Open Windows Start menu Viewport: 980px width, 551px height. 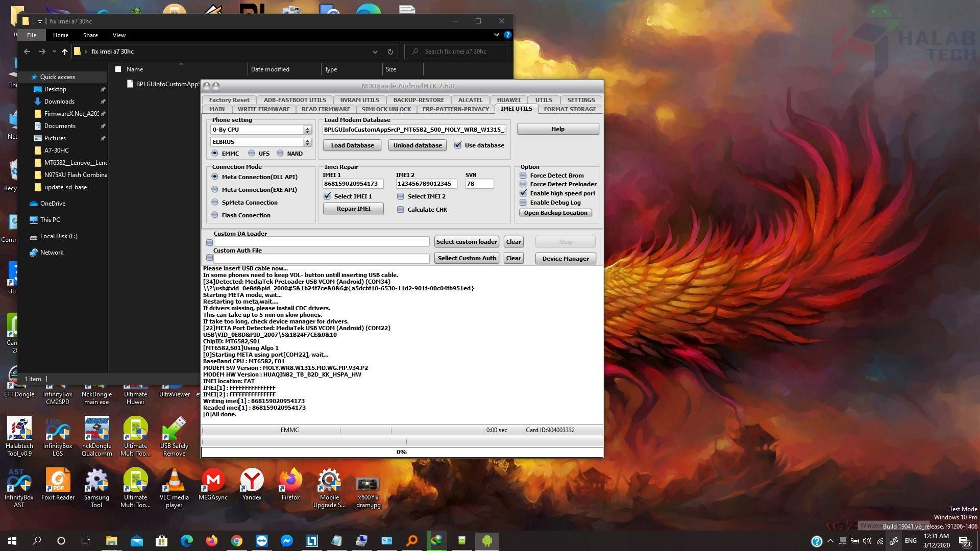tap(12, 541)
